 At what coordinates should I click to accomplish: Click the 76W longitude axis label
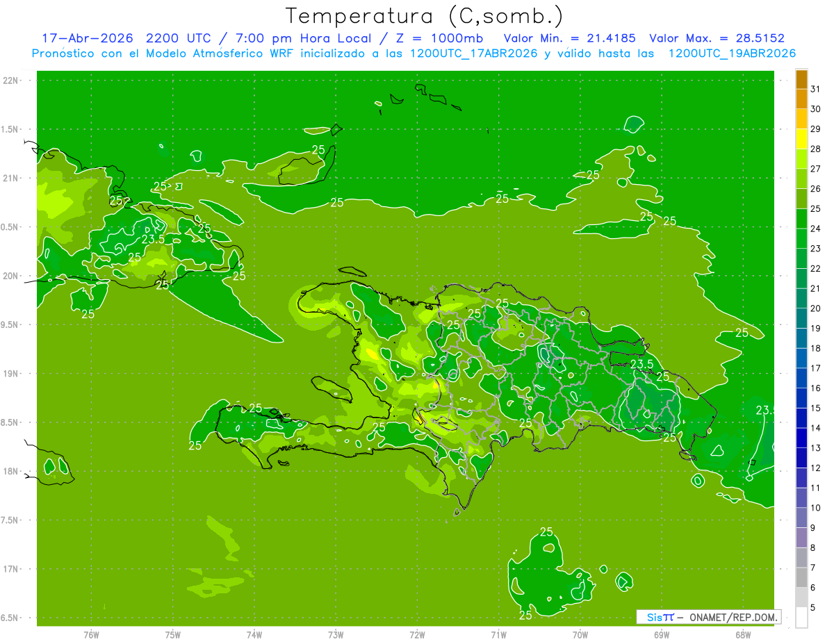click(x=91, y=634)
